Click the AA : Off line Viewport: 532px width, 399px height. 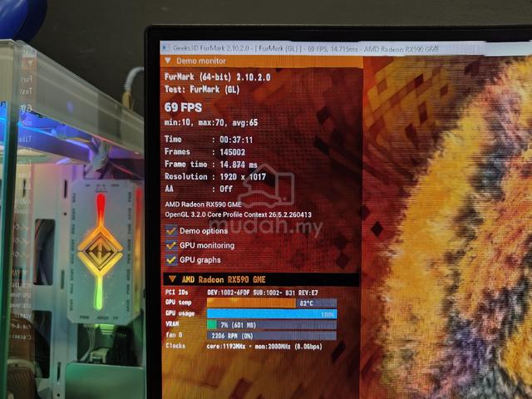[199, 189]
